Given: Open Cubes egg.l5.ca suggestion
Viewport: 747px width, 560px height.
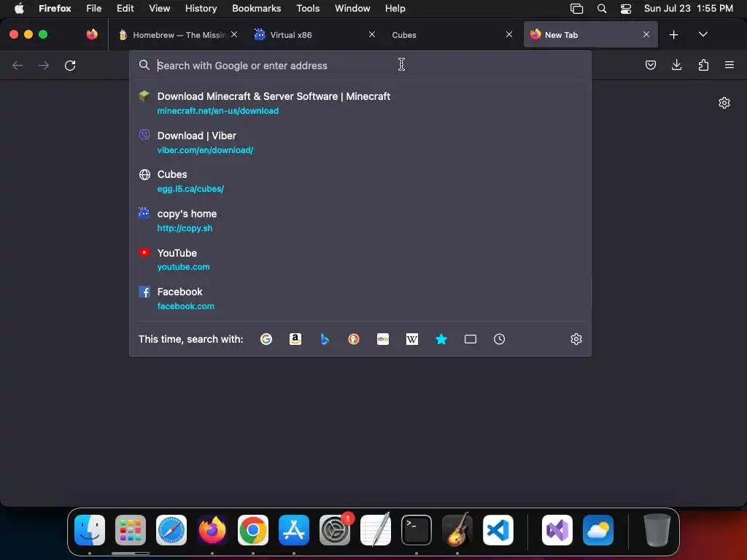Looking at the screenshot, I should click(x=360, y=182).
